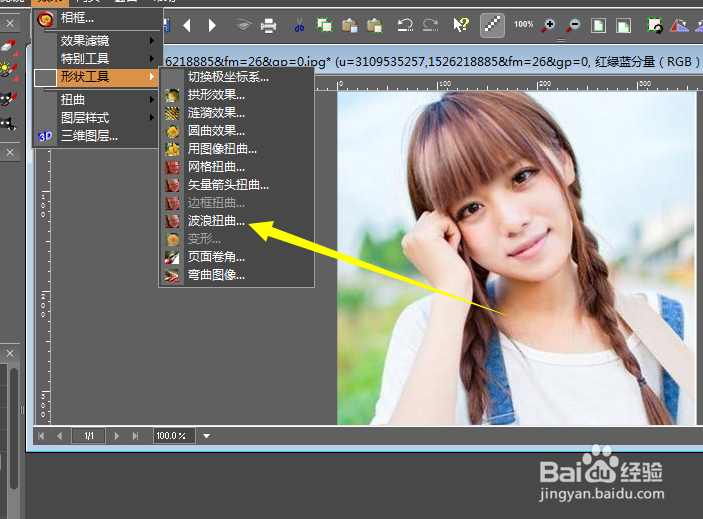The width and height of the screenshot is (703, 519).
Task: Click the 1/1 page number field
Action: 89,436
